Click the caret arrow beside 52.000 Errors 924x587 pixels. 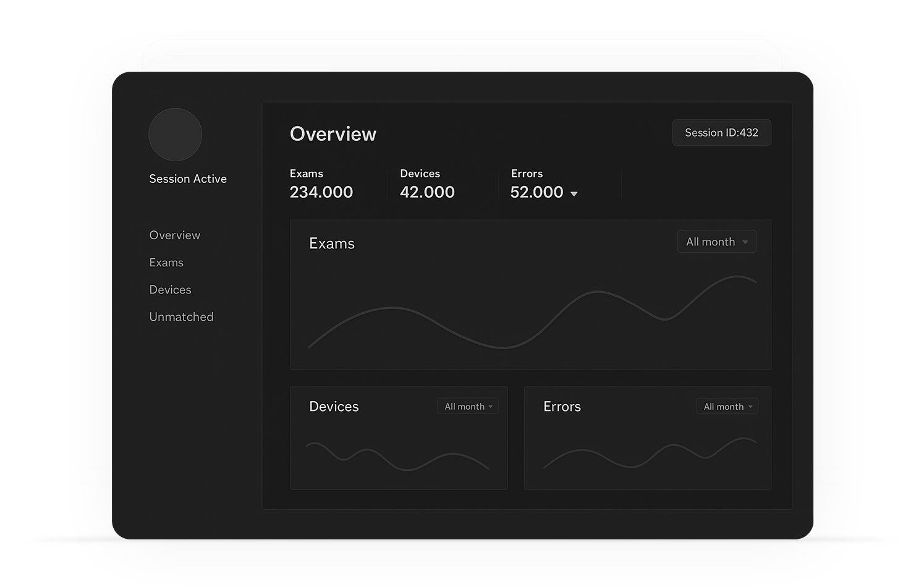[574, 194]
